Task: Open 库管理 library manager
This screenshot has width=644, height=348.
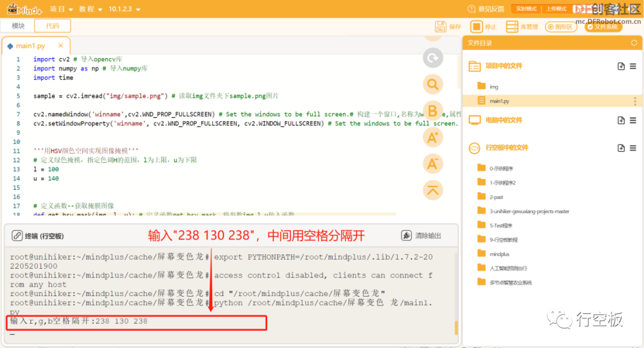Action: pyautogui.click(x=522, y=27)
